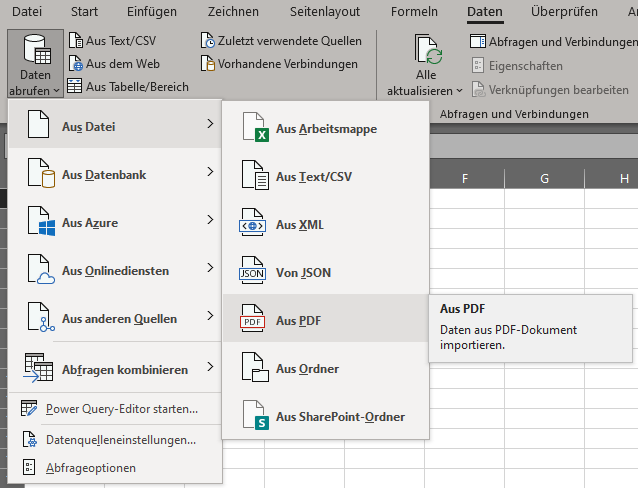Choose Aus Arbeitsmappe import option
Image resolution: width=638 pixels, height=488 pixels.
(x=324, y=129)
